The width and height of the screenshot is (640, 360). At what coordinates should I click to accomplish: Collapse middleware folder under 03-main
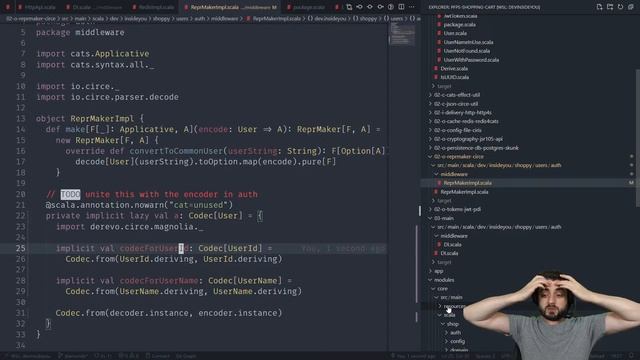pos(452,236)
